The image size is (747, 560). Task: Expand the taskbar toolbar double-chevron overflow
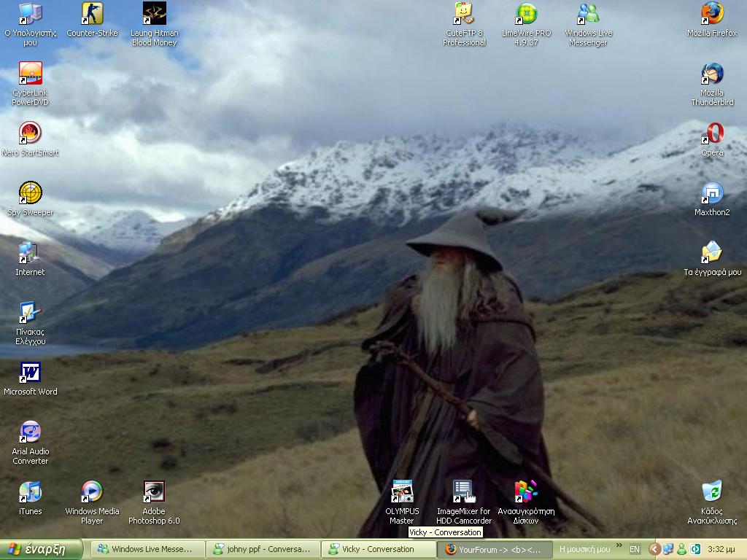619,545
